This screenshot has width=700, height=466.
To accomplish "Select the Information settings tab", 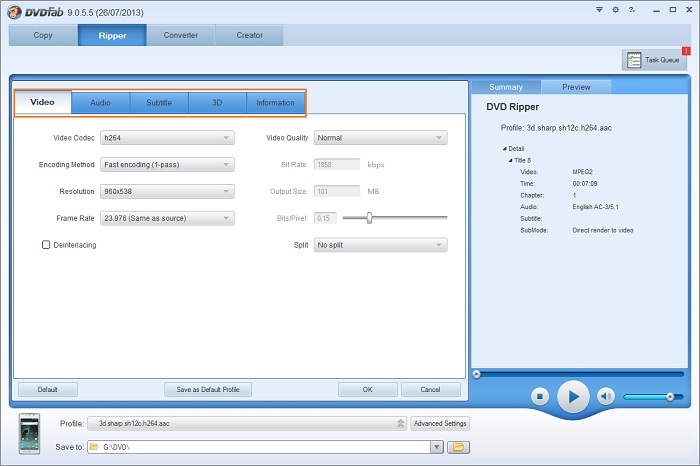I will tap(275, 103).
